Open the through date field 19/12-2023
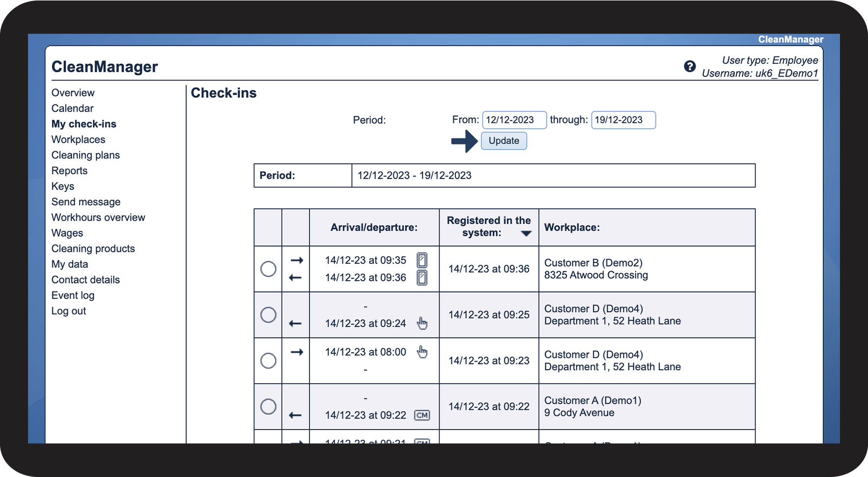The height and width of the screenshot is (477, 868). pyautogui.click(x=623, y=120)
